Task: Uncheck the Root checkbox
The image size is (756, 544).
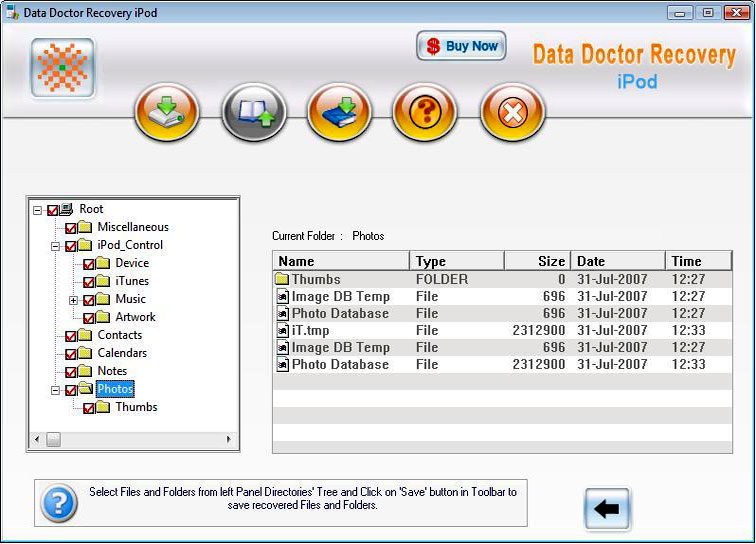Action: coord(53,210)
